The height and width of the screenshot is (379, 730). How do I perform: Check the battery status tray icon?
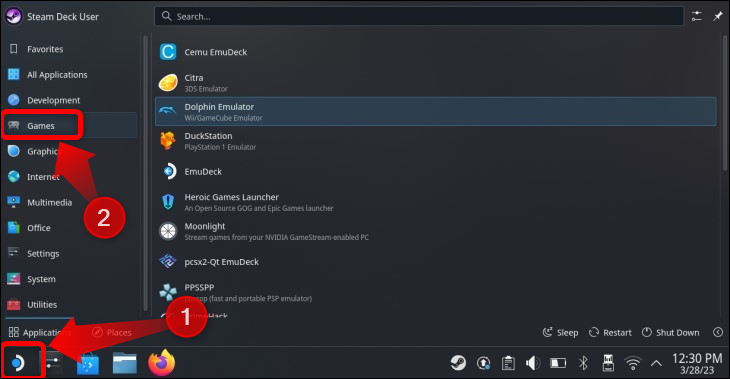(x=558, y=362)
